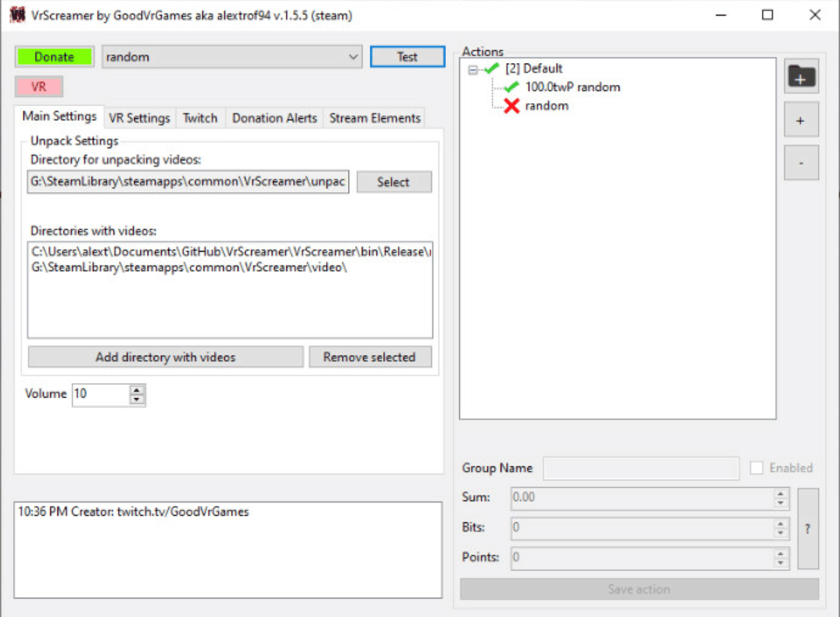
Task: Click the add group folder icon
Action: tap(801, 76)
